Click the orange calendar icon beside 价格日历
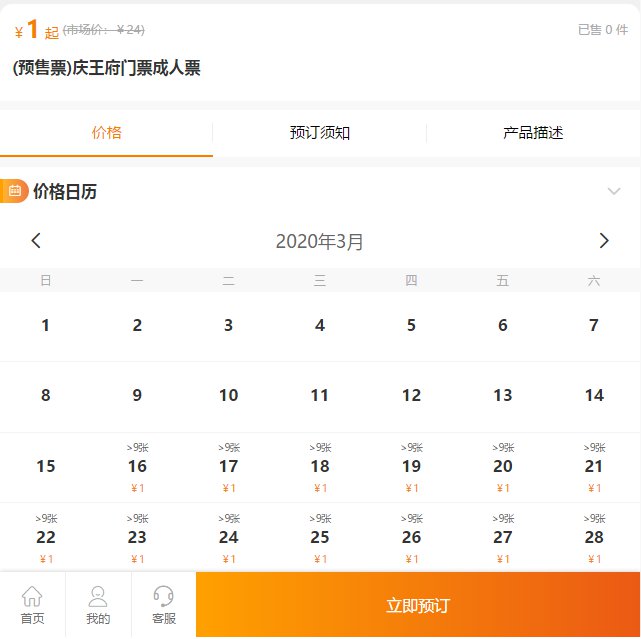 pyautogui.click(x=14, y=191)
